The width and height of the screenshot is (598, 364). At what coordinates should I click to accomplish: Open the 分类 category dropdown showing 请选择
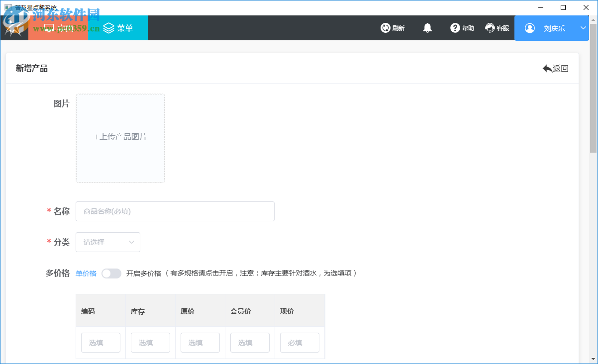coord(108,242)
